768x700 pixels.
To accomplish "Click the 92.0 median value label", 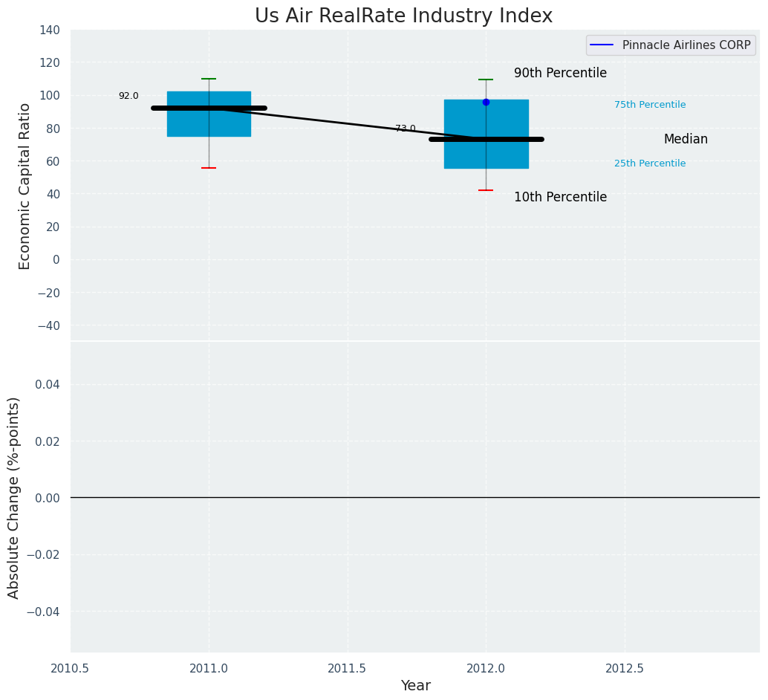I will click(x=128, y=96).
